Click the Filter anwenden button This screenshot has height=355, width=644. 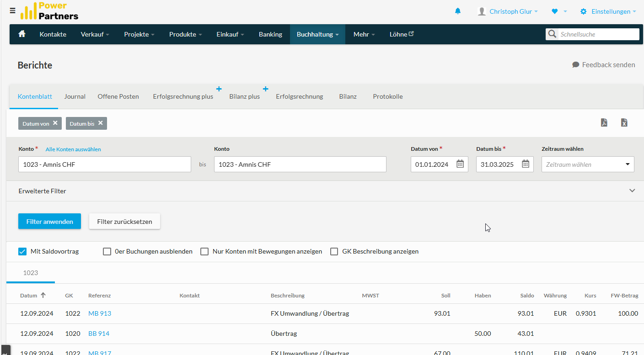click(x=49, y=221)
